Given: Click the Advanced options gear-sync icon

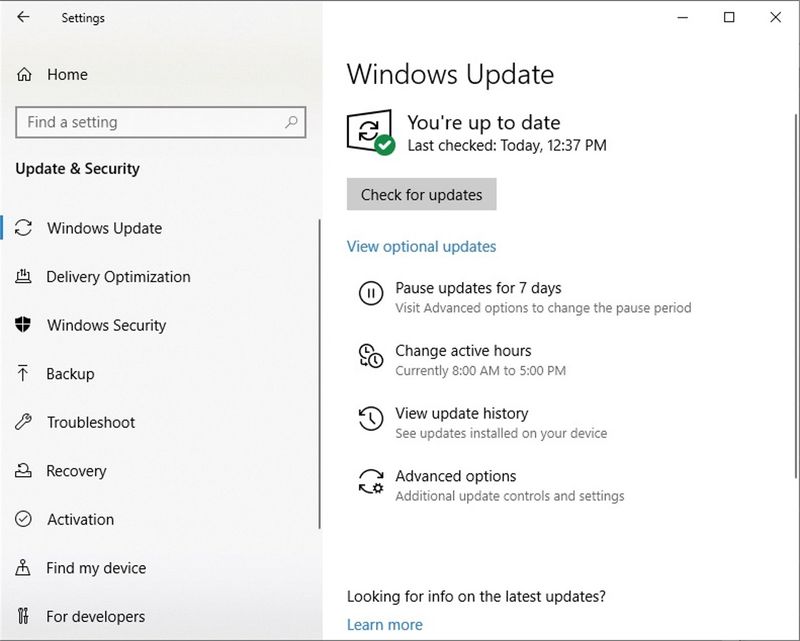Looking at the screenshot, I should (x=371, y=481).
